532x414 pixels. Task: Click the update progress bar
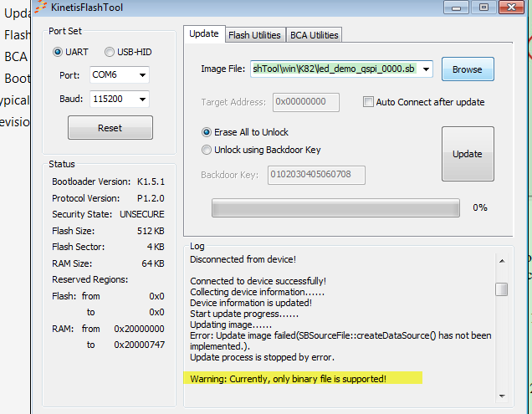click(335, 207)
